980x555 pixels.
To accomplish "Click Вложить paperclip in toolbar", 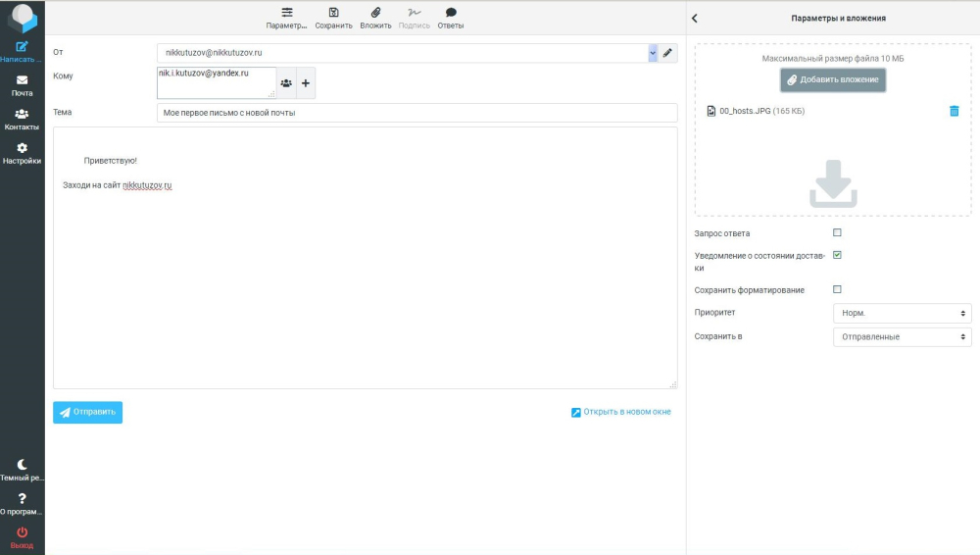I will (375, 19).
